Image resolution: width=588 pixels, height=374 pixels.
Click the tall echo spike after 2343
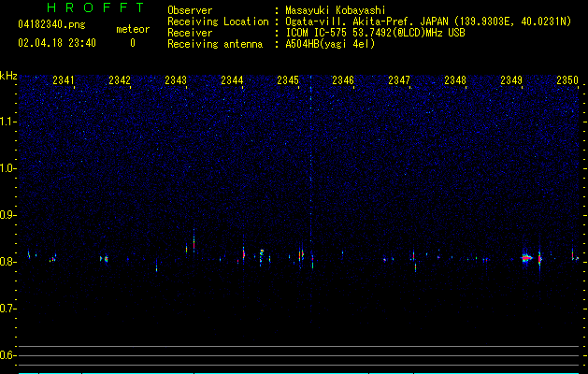194,240
